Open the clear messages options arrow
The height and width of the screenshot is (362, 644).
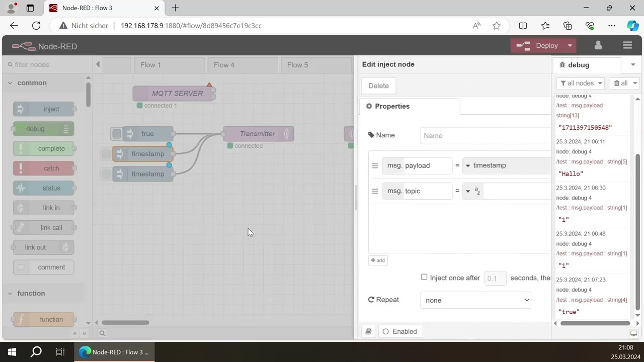pyautogui.click(x=635, y=83)
